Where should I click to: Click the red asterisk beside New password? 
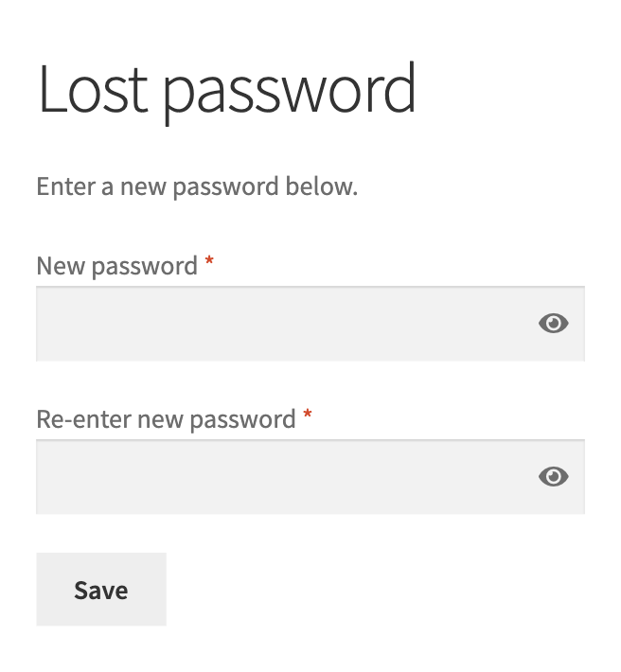(209, 261)
